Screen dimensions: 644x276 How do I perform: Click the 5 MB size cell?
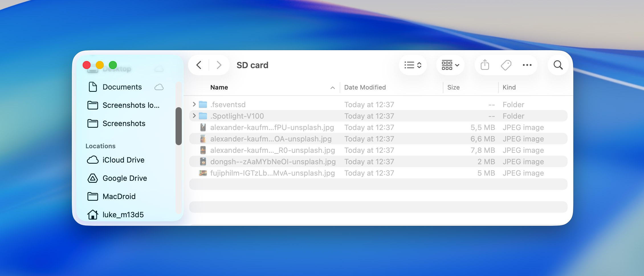tap(486, 173)
